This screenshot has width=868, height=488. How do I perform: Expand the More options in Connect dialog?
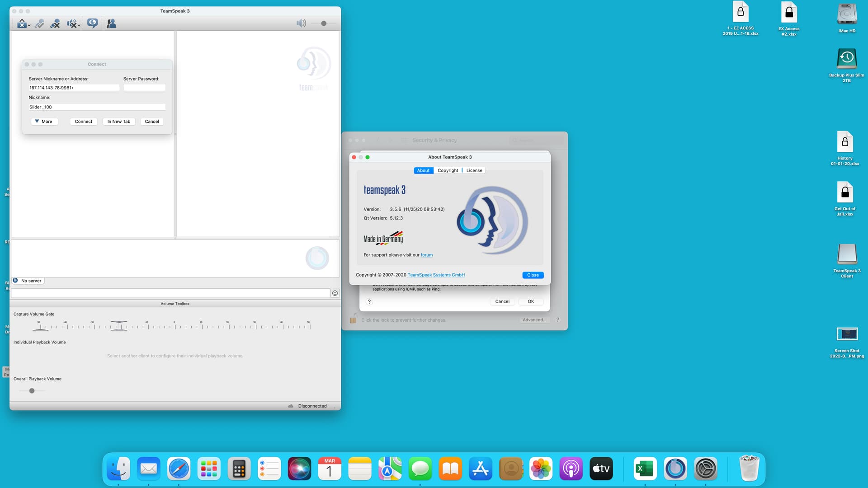pos(44,121)
